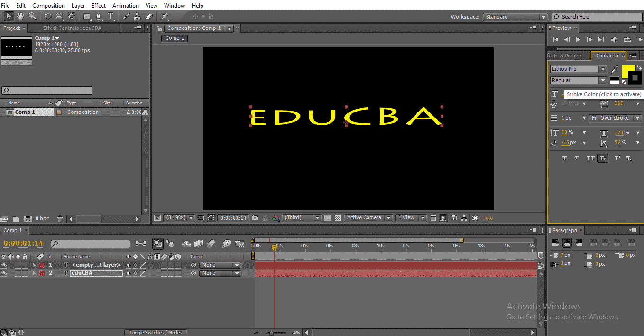Click the timeline layer search field
Image resolution: width=644 pixels, height=336 pixels.
90,244
